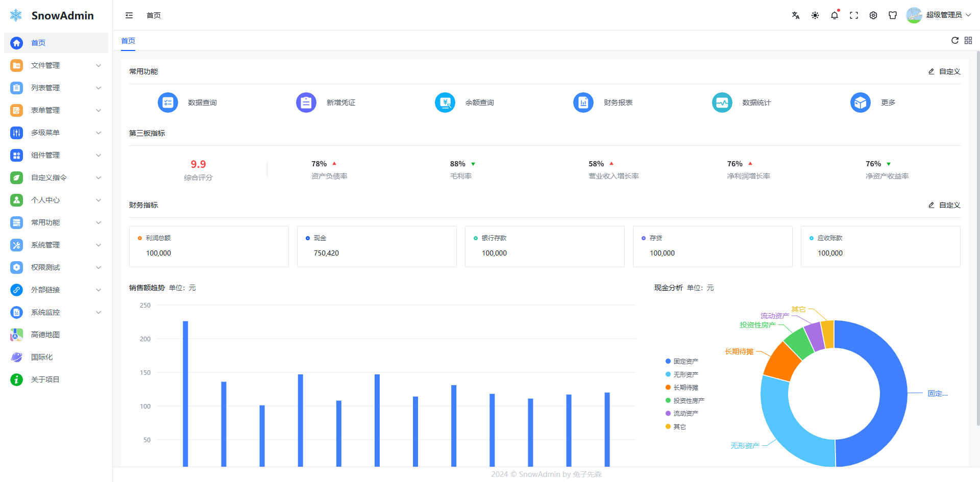Click the 现金 750,420 card

377,246
